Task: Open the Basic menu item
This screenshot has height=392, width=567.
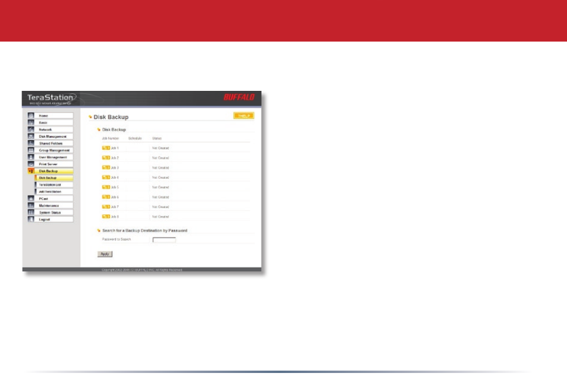Action: pyautogui.click(x=54, y=122)
